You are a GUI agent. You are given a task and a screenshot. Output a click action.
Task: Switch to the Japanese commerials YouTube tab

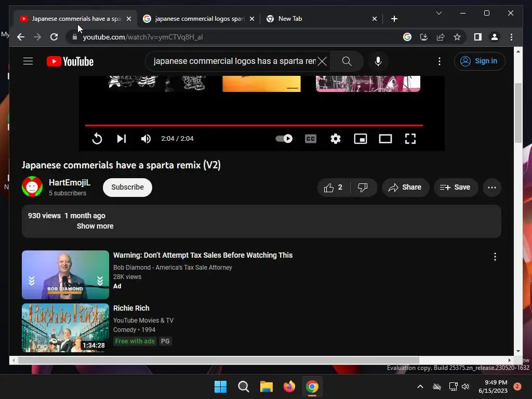[x=75, y=19]
